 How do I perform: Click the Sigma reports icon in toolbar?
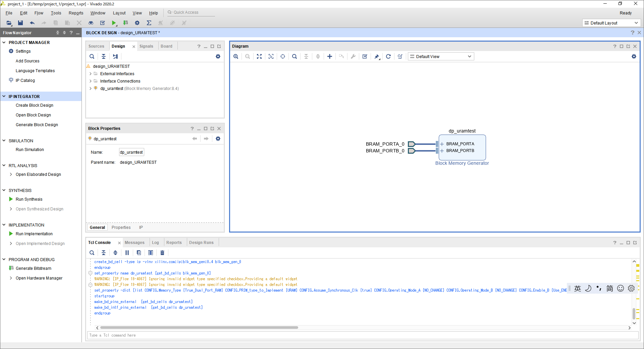point(149,23)
